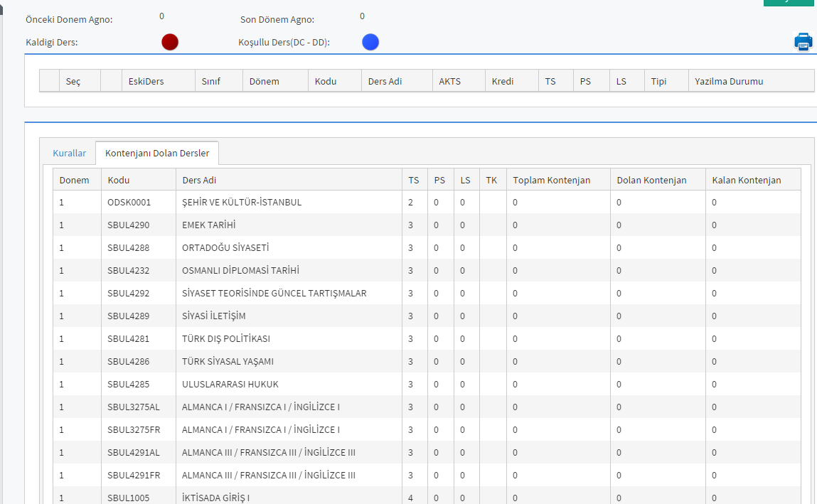
Task: Click ORTADOĞU SİYASETİ course name
Action: (225, 248)
